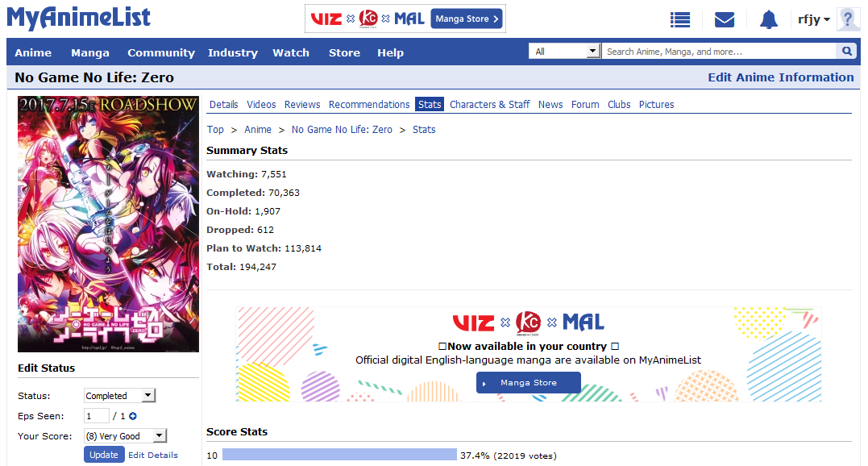
Task: Click the 'Watching: 7,551' stat
Action: pyautogui.click(x=247, y=174)
